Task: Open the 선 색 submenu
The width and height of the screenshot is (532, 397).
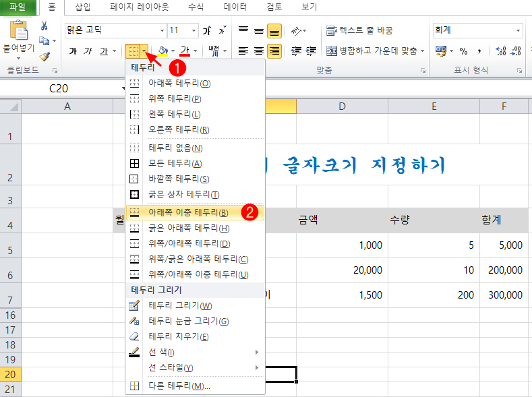Action: (x=195, y=353)
